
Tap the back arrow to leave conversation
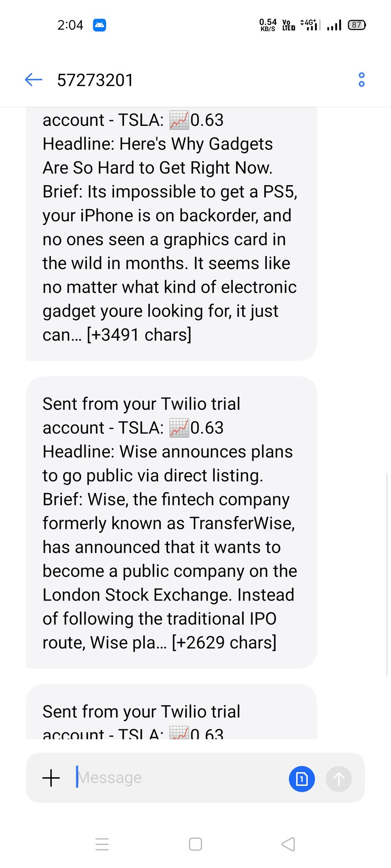coord(34,80)
